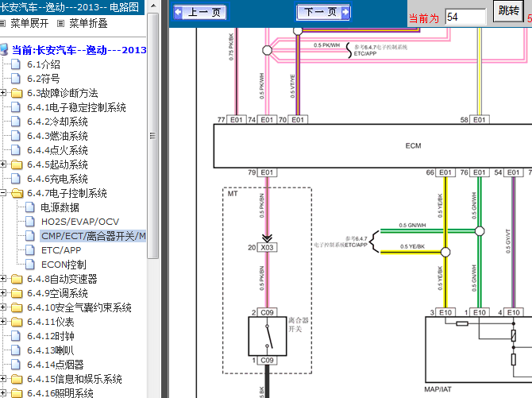The height and width of the screenshot is (398, 532).
Task: Expand the 6.4.5起动系统 folder
Action: [3, 164]
